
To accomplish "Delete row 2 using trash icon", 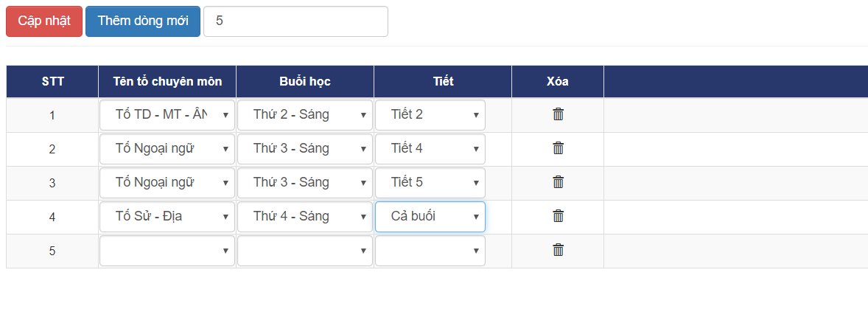I will [559, 148].
